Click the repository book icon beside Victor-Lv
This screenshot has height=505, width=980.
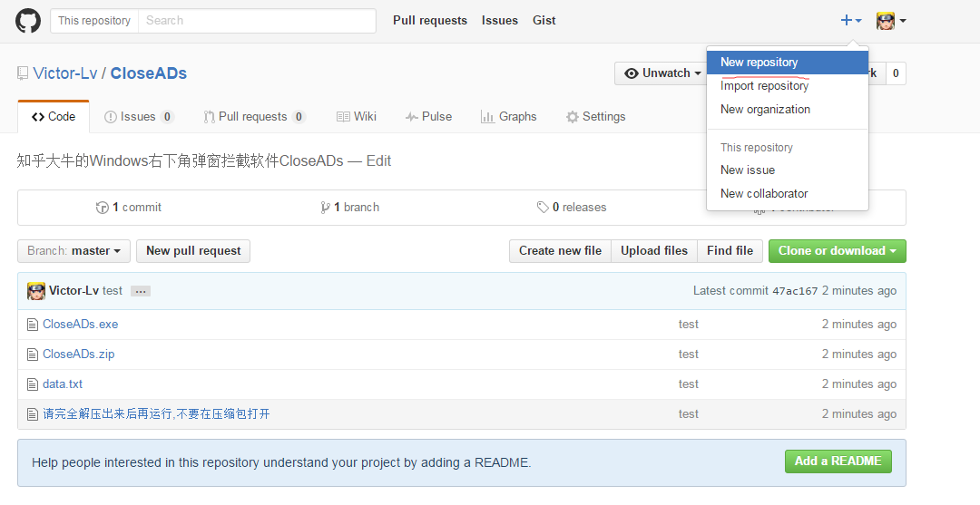point(23,73)
